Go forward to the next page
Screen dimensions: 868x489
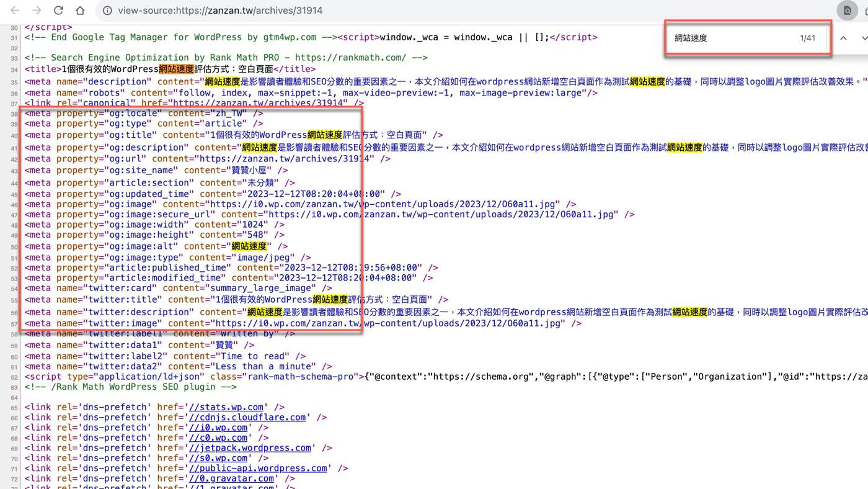37,11
